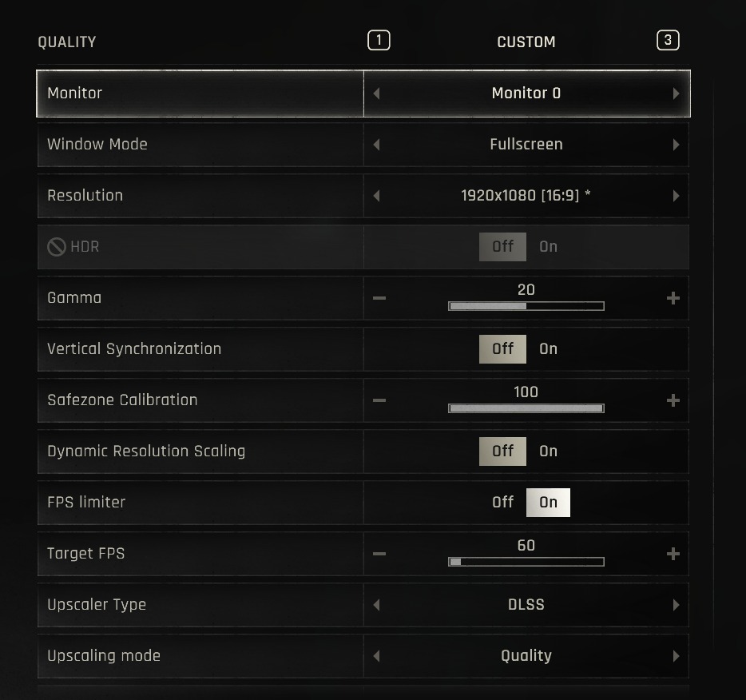The width and height of the screenshot is (746, 700).
Task: Select the Upscaling mode row
Action: (200, 656)
